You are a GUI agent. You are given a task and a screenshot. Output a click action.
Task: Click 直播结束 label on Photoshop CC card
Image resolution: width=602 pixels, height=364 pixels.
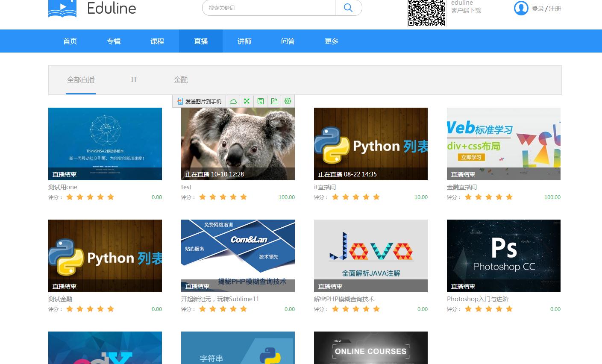[x=463, y=286]
